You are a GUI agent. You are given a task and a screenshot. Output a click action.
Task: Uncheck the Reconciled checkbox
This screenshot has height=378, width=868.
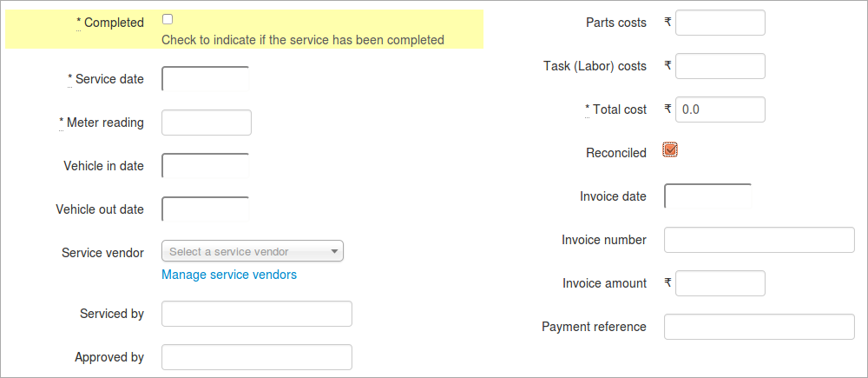670,149
